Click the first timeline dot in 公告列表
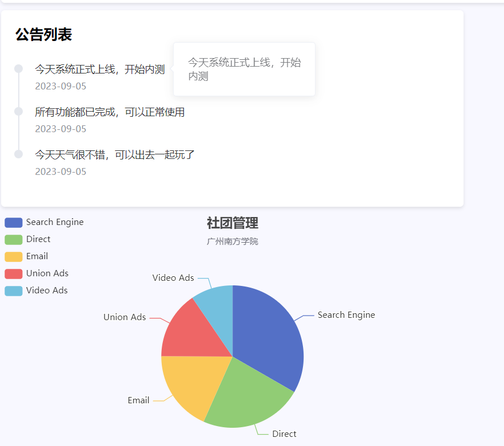 [18, 68]
